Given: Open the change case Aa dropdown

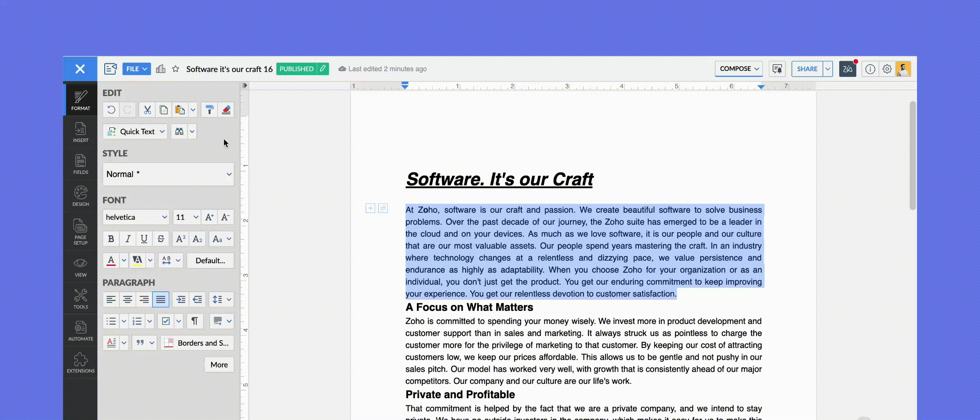Looking at the screenshot, I should [x=221, y=239].
